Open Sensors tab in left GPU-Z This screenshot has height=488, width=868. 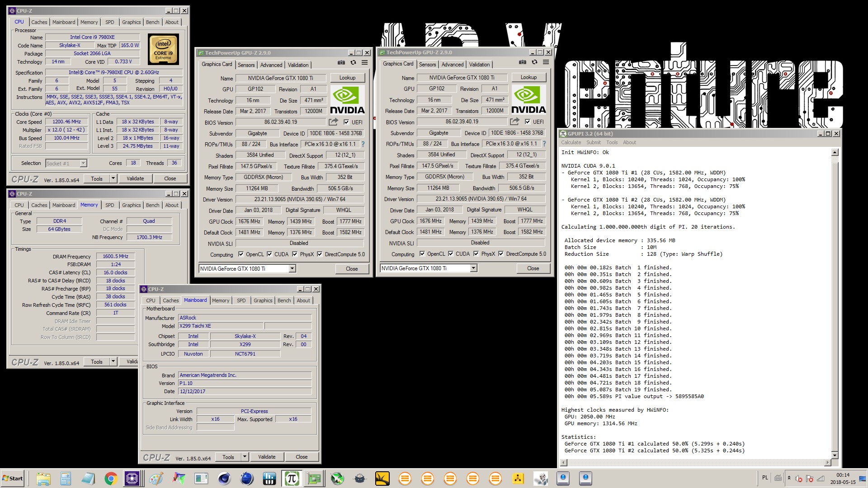coord(246,65)
